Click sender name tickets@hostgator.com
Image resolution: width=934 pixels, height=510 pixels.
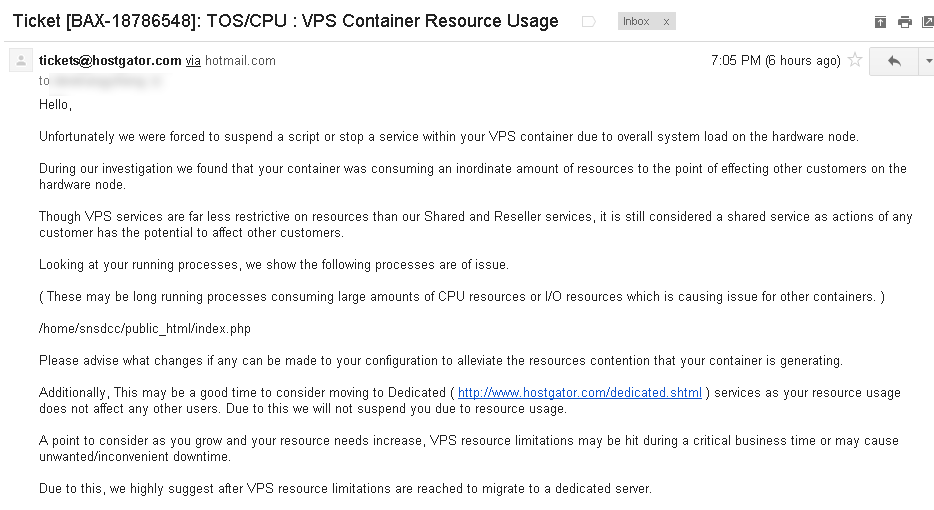tap(110, 61)
